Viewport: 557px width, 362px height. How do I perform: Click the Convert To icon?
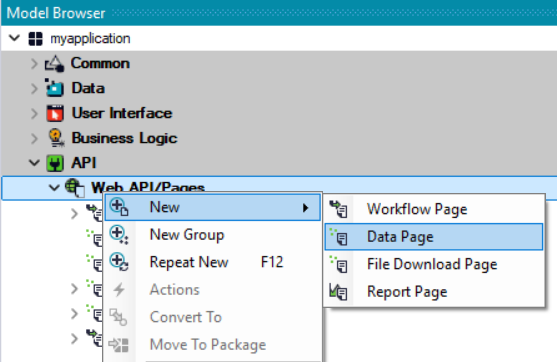pos(118,317)
